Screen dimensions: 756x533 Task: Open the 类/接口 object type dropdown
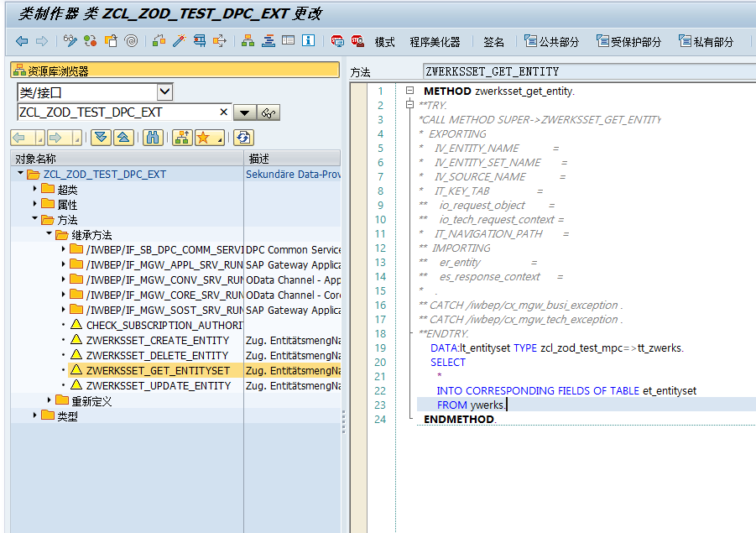click(164, 91)
